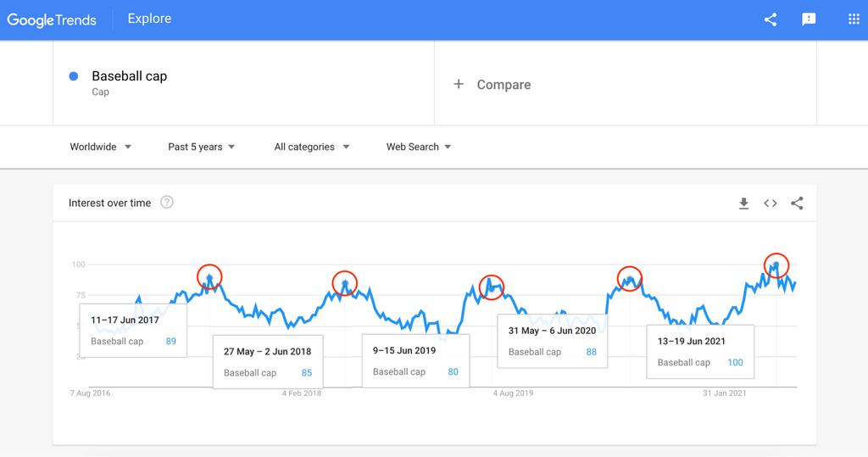Expand the Web Search type dropdown
The width and height of the screenshot is (868, 457).
coord(418,147)
